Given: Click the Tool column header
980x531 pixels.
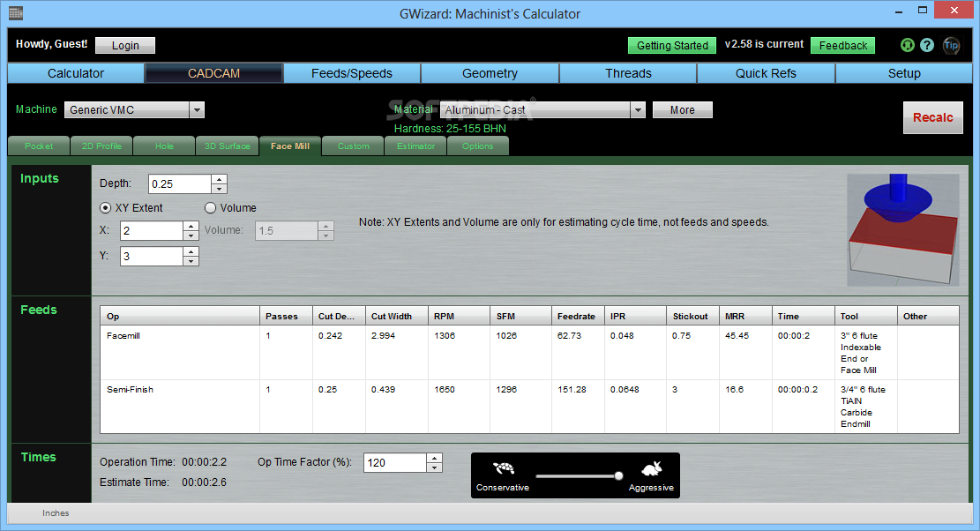Looking at the screenshot, I should pyautogui.click(x=865, y=316).
